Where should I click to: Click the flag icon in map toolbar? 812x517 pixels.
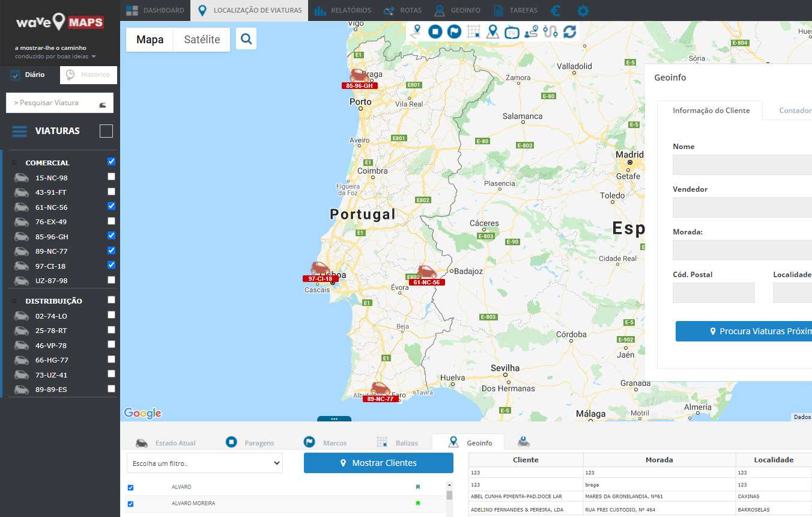point(455,31)
